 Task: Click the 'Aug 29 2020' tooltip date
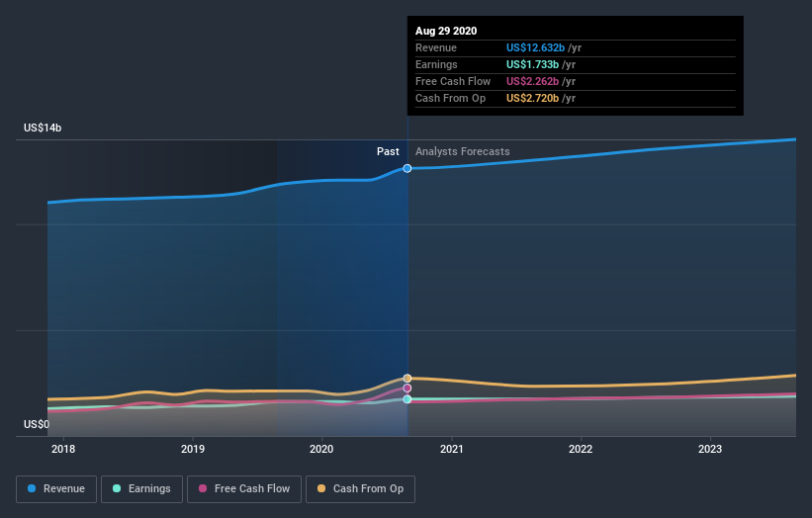(x=446, y=31)
